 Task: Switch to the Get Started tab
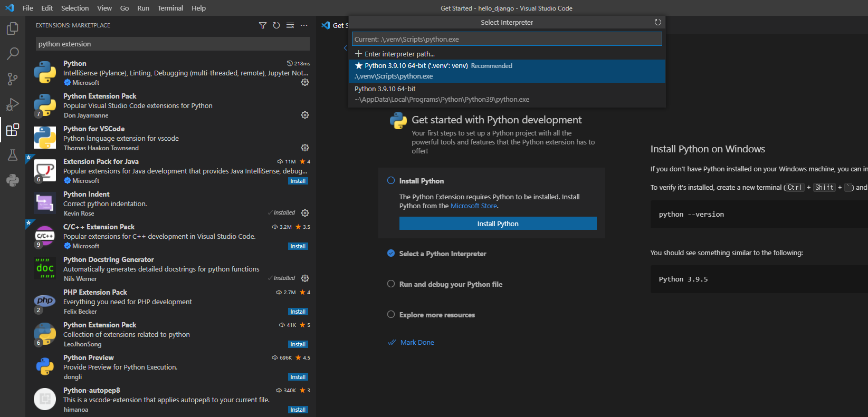[x=333, y=25]
